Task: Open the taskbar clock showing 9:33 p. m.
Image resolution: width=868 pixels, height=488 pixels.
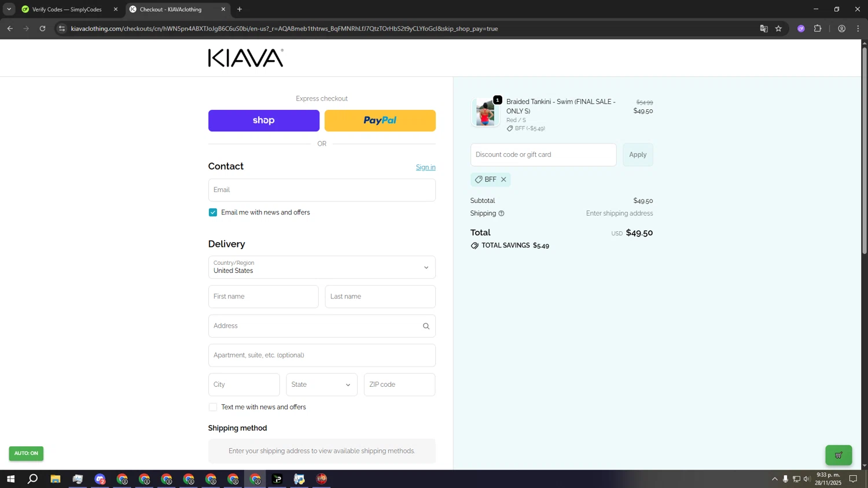Action: 828,479
